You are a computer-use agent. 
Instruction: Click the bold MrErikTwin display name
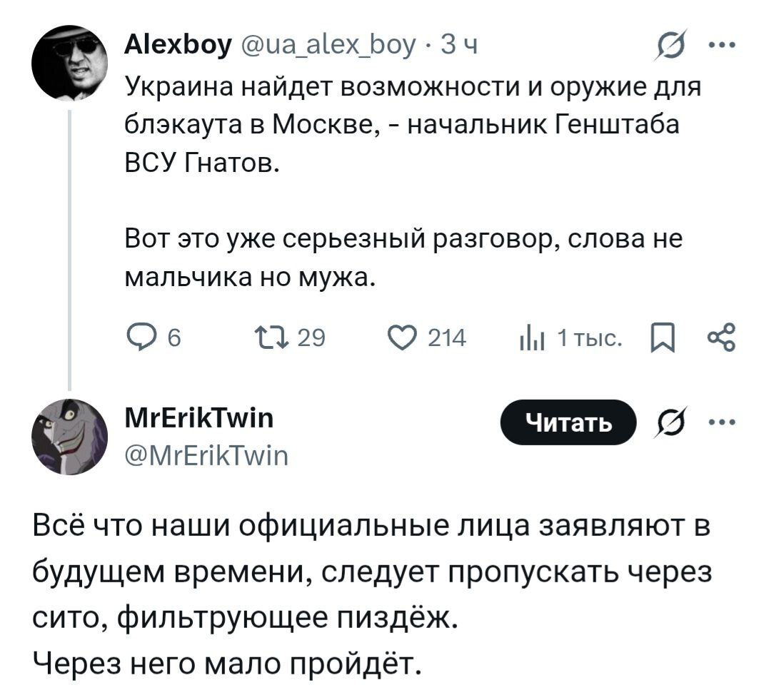point(198,420)
